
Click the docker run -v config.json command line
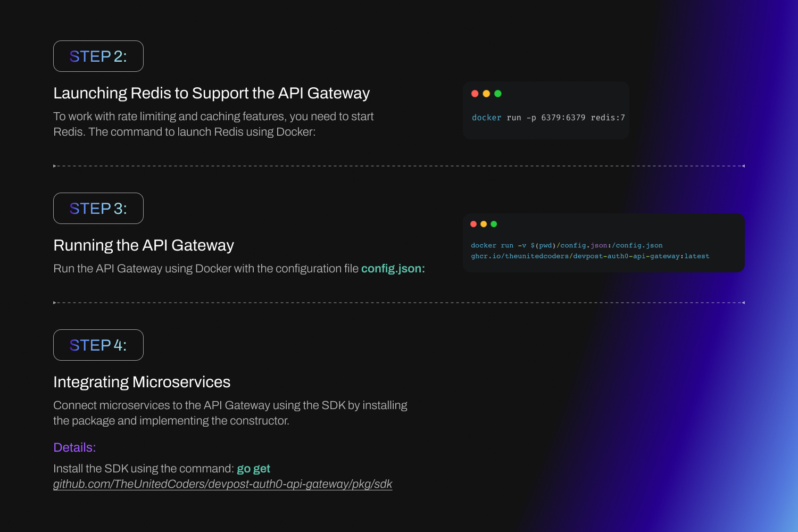click(x=567, y=245)
